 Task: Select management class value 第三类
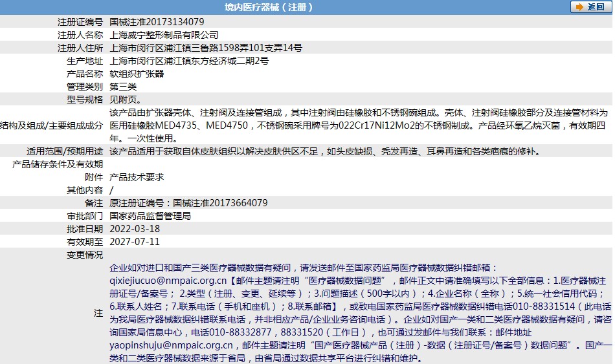123,87
